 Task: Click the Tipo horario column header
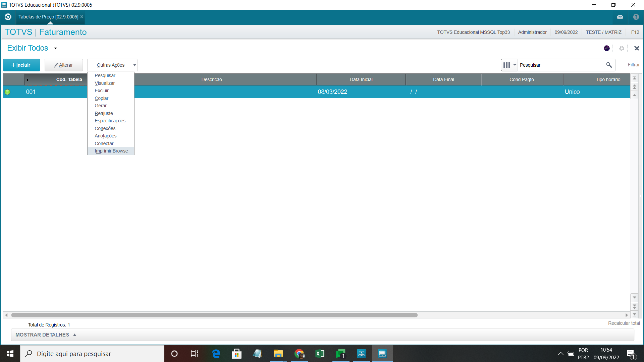click(x=597, y=79)
